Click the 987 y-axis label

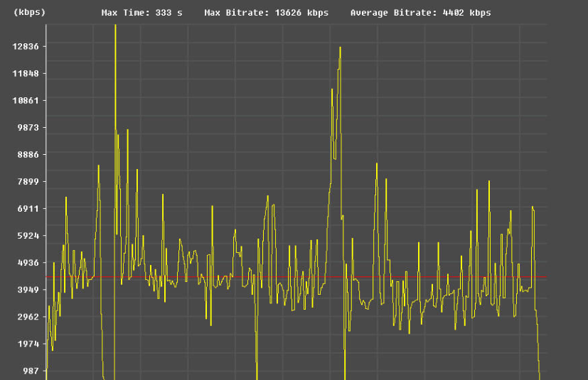click(x=31, y=371)
